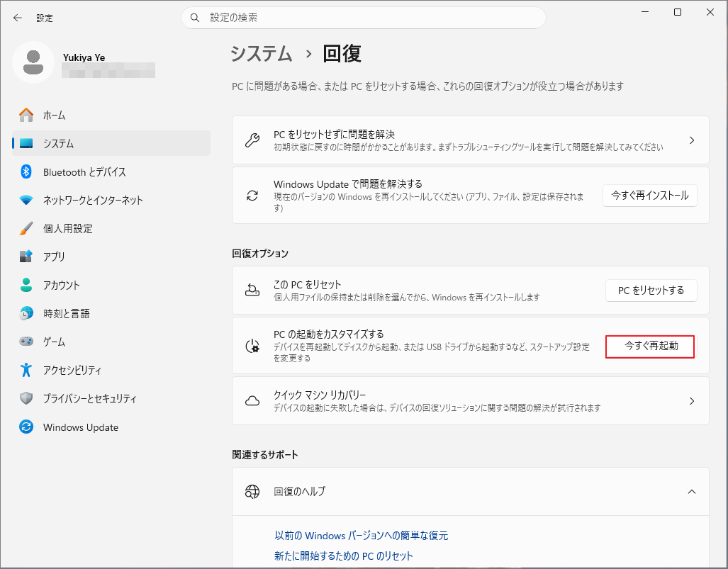Click the reset PC icon beside この PC をリセット
The height and width of the screenshot is (569, 728).
(x=252, y=291)
